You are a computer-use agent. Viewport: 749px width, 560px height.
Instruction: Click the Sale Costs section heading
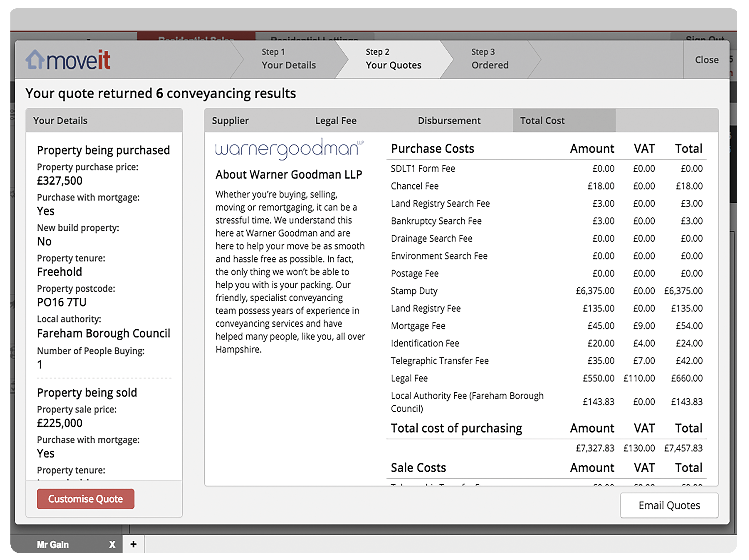(x=418, y=468)
